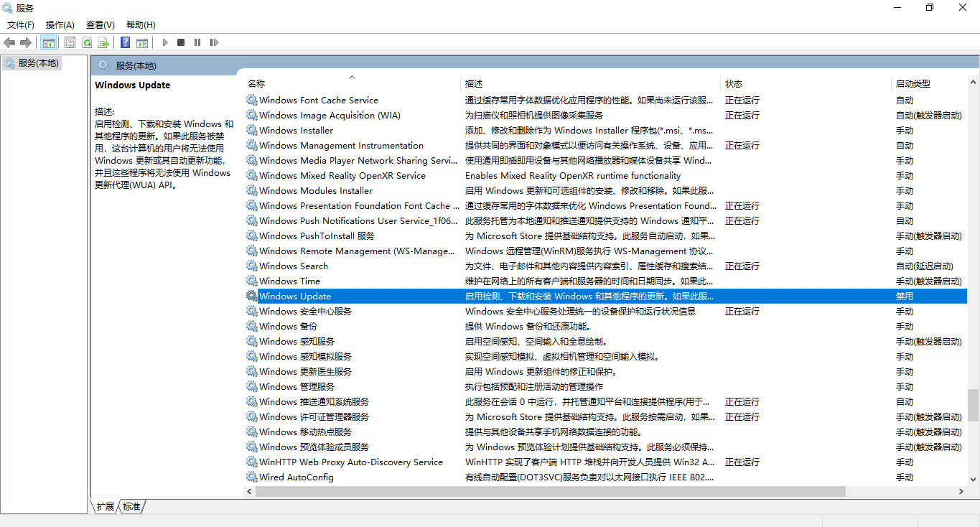
Task: Select Windows 预览体验成员服务 row
Action: click(606, 447)
